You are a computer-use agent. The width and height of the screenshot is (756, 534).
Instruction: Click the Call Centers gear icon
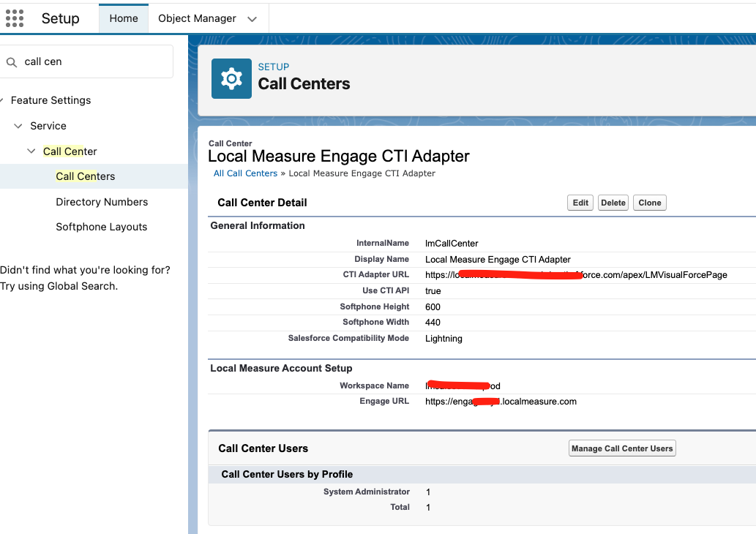point(231,78)
